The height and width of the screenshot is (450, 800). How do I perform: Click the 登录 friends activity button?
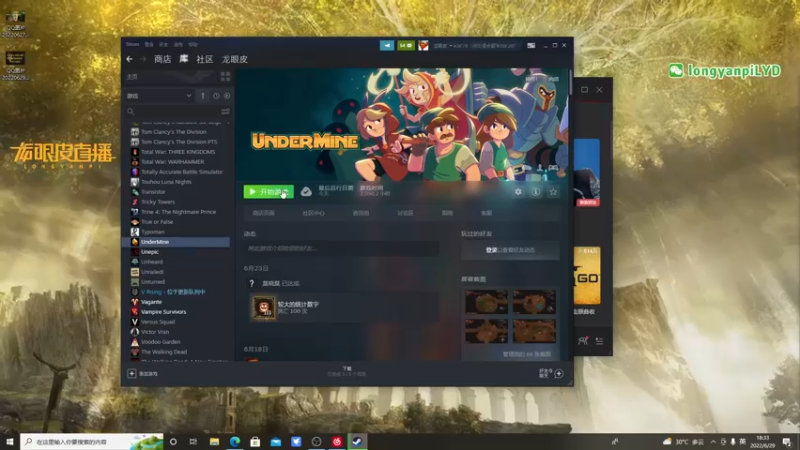tap(510, 250)
